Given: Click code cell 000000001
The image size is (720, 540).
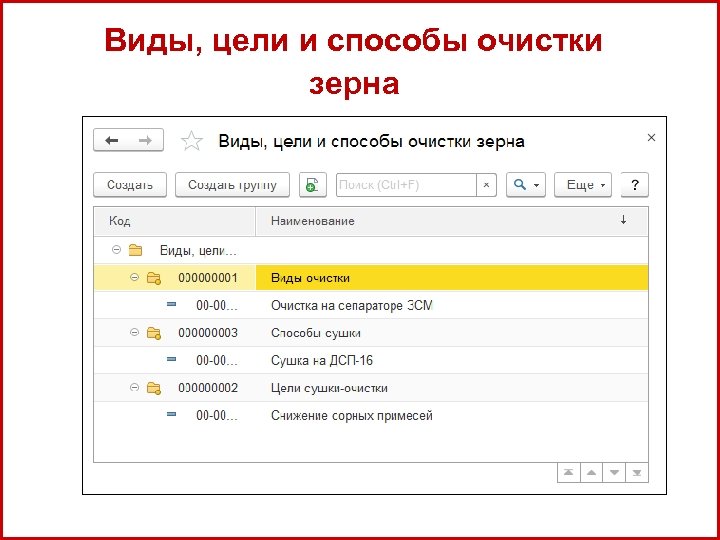Looking at the screenshot, I should coord(208,278).
